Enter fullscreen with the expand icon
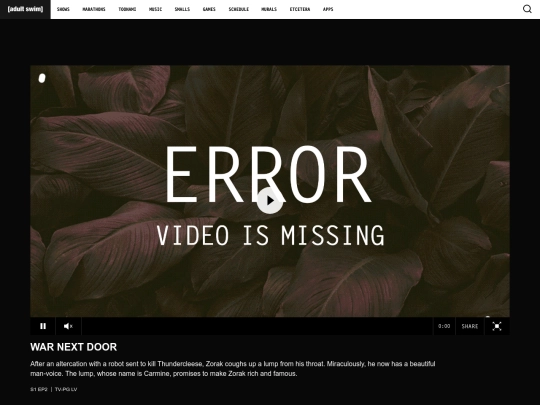 (497, 326)
